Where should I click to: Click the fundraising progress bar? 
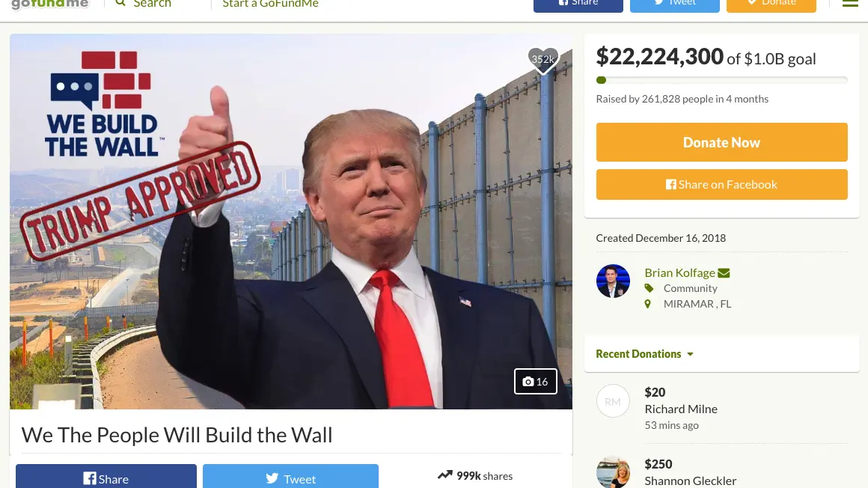[721, 80]
